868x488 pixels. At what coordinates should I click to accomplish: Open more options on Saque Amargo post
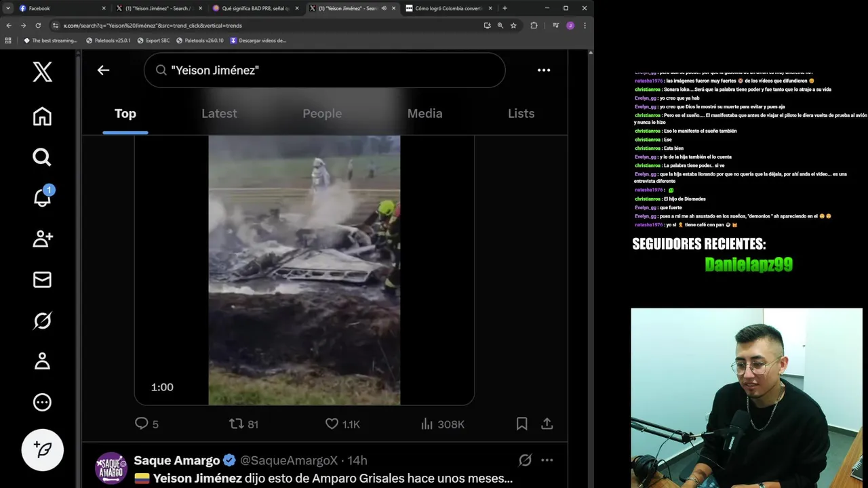tap(547, 460)
